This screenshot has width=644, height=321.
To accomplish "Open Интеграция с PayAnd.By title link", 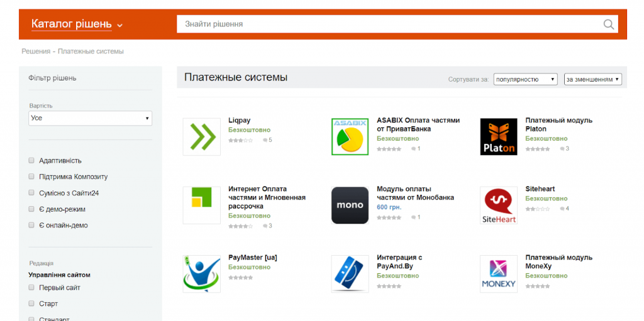I will point(399,262).
